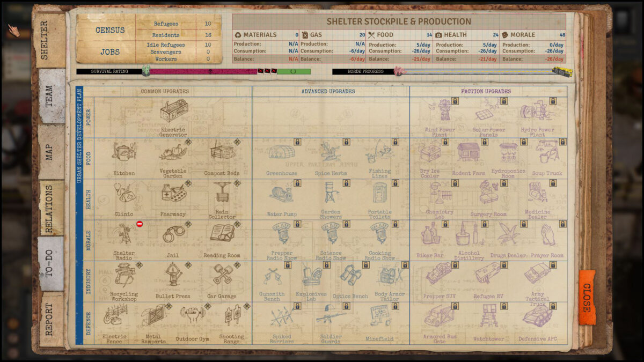Select the Electric Generator upgrade icon
The width and height of the screenshot is (644, 362).
[x=173, y=112]
